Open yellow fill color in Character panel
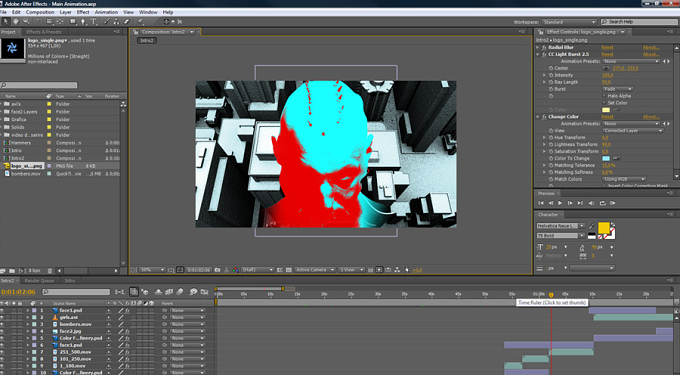This screenshot has height=375, width=680. (604, 228)
